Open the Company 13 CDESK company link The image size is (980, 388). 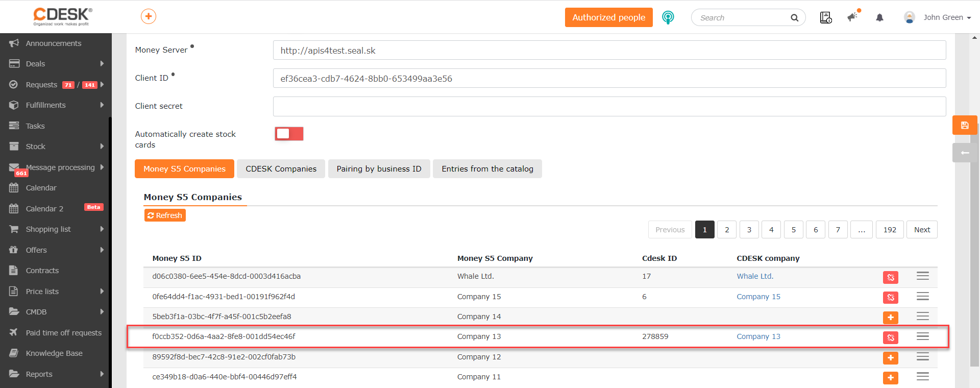[x=758, y=336]
